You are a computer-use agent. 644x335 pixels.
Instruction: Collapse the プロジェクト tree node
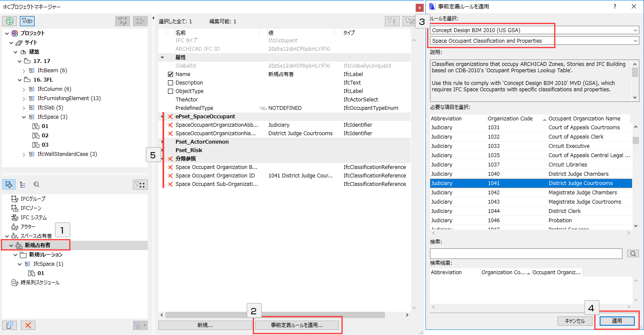(x=7, y=33)
